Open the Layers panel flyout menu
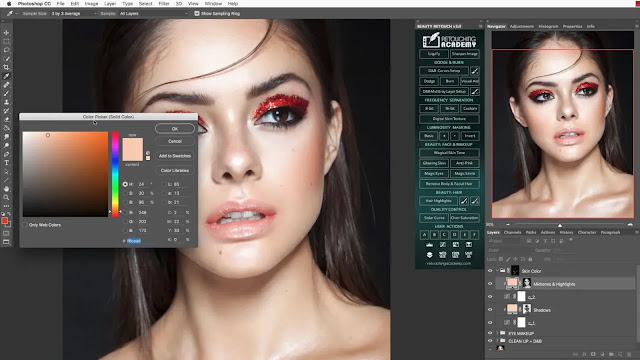 coord(636,232)
